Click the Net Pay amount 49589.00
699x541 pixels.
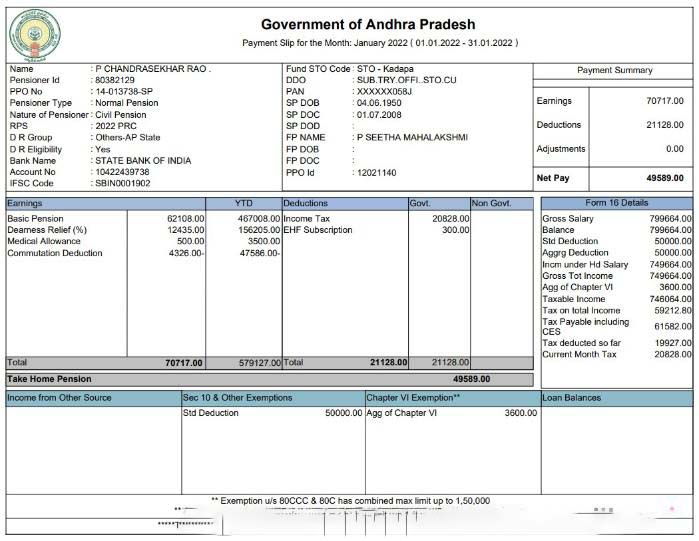coord(665,178)
